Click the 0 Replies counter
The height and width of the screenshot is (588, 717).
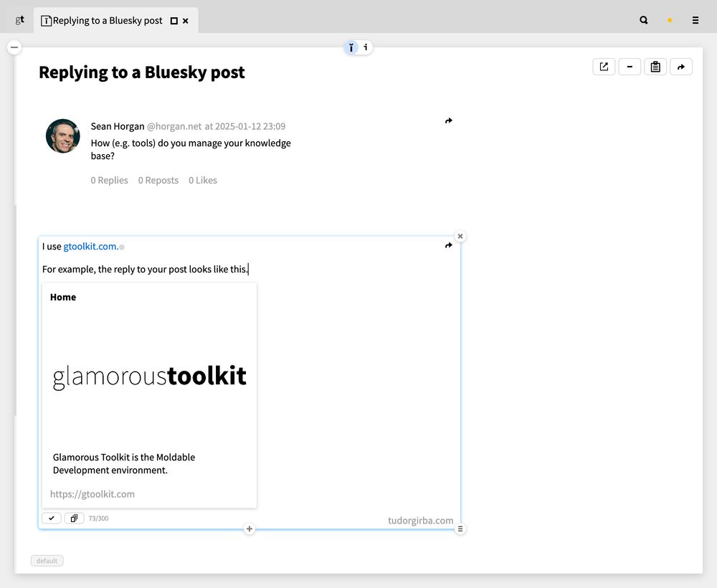coord(109,180)
